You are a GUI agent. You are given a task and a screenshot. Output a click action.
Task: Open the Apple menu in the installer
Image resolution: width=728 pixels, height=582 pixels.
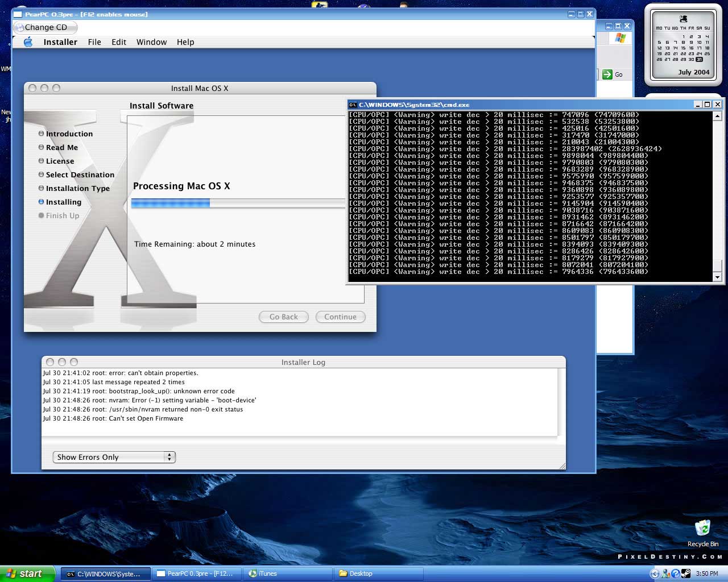pos(27,41)
